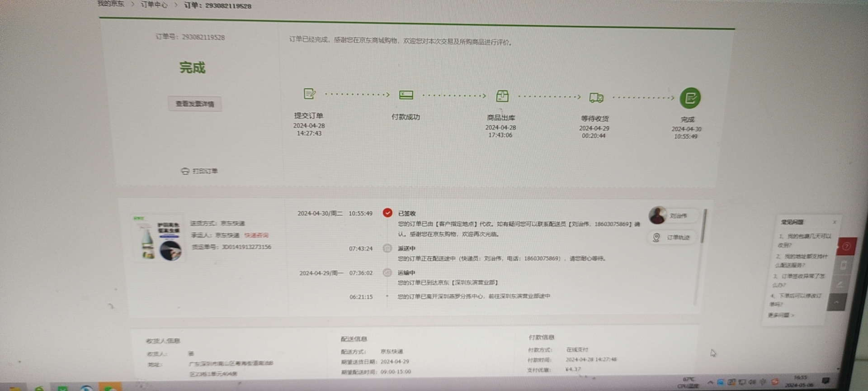Click 查看发票详情 button
868x391 pixels.
pyautogui.click(x=195, y=104)
